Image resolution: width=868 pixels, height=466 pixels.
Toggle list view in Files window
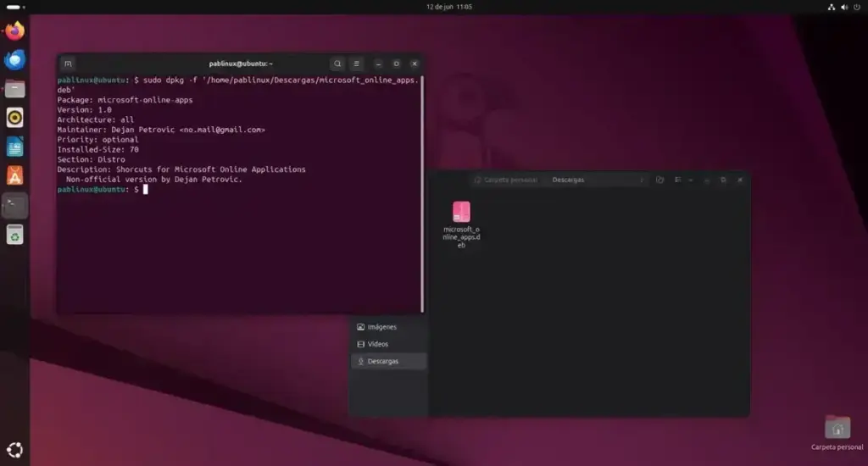[677, 180]
